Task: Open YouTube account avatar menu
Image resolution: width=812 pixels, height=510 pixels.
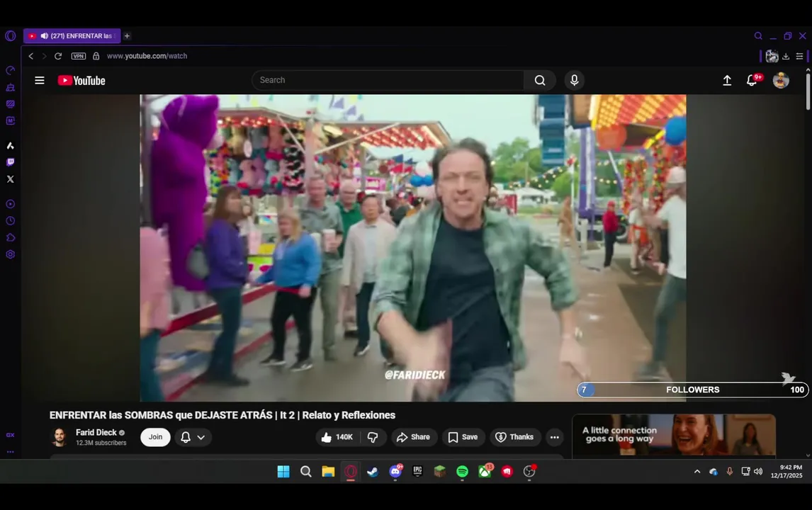Action: (780, 80)
